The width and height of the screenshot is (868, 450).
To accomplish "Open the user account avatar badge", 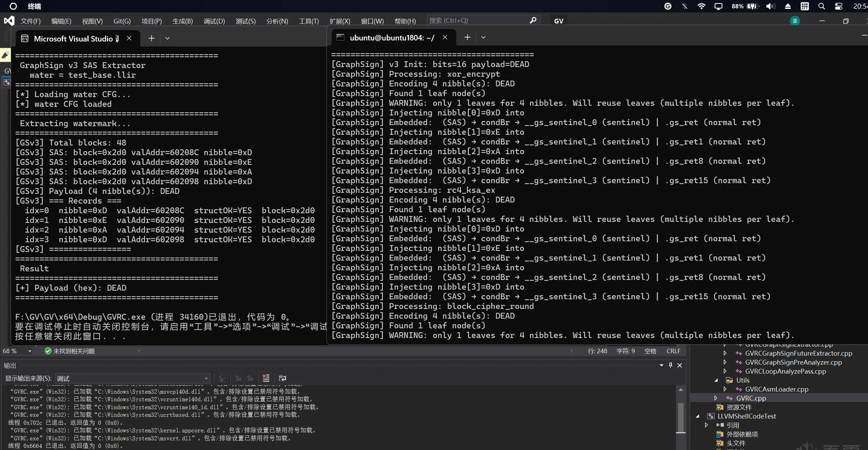I will coord(795,21).
